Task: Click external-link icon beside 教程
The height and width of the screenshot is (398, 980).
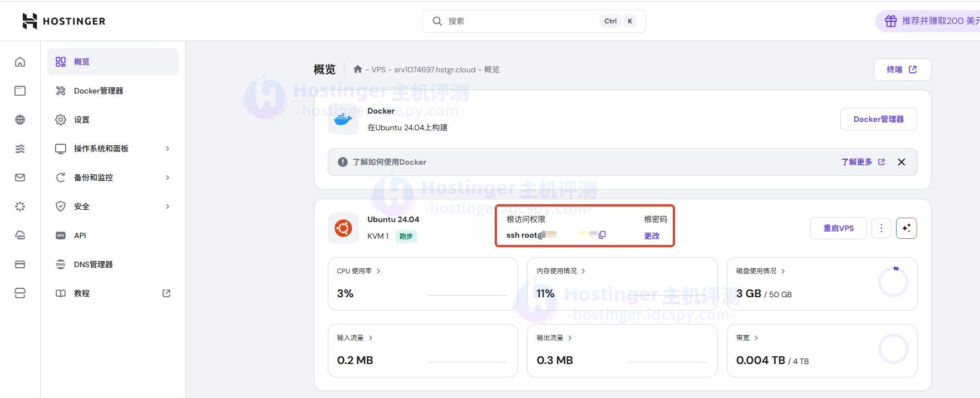Action: [166, 293]
